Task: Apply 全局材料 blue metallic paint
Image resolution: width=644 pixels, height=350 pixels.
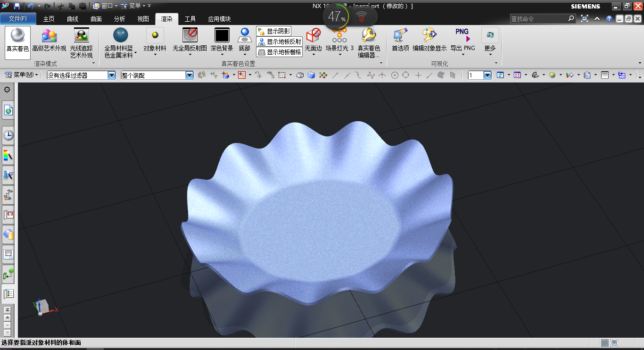Action: pyautogui.click(x=121, y=42)
